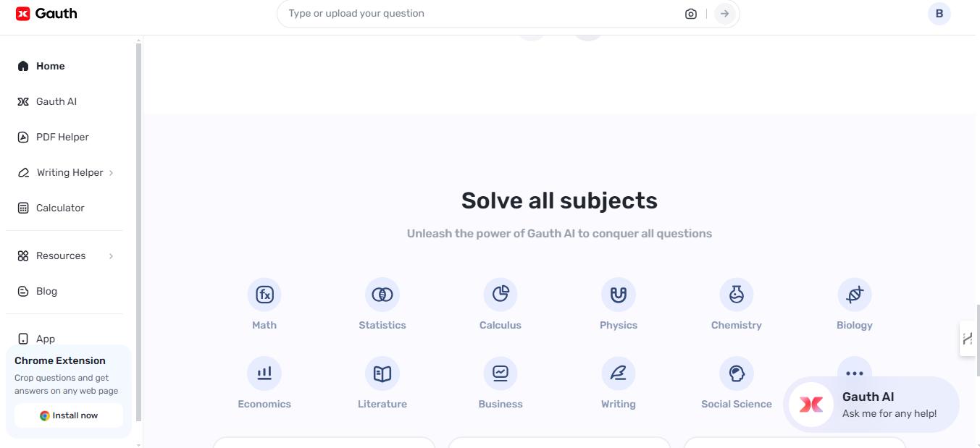Open the Chemistry flask icon
980x448 pixels.
[737, 295]
